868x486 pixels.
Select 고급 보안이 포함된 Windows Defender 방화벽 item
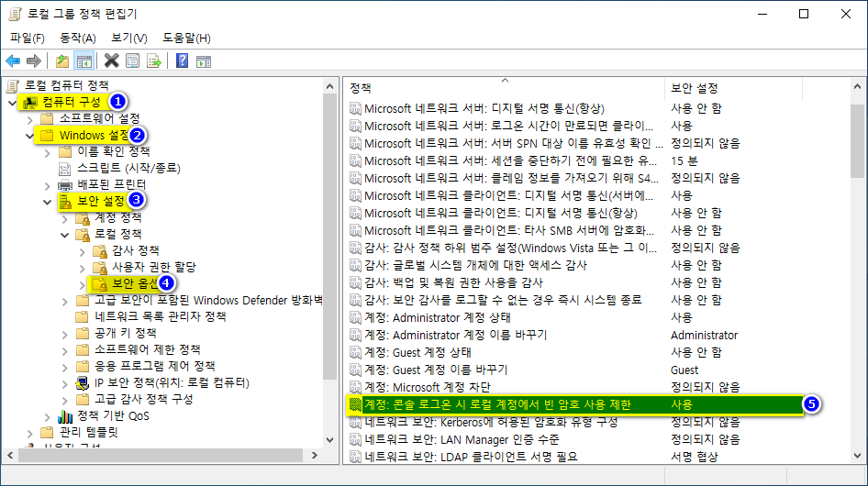point(208,301)
